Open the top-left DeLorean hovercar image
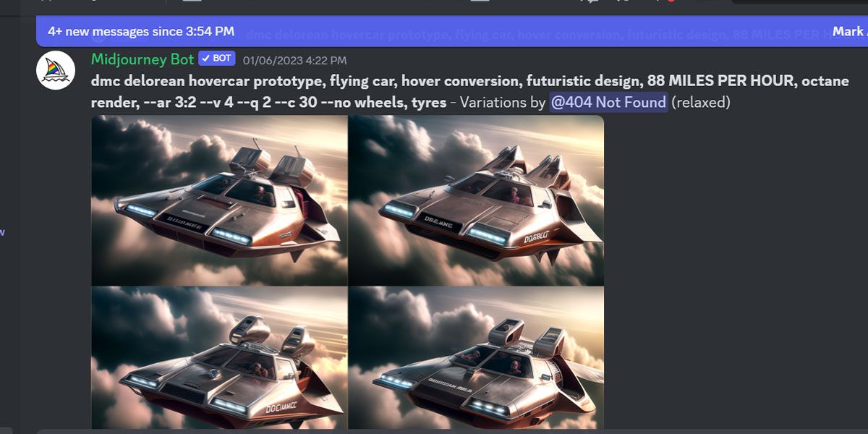 point(217,199)
